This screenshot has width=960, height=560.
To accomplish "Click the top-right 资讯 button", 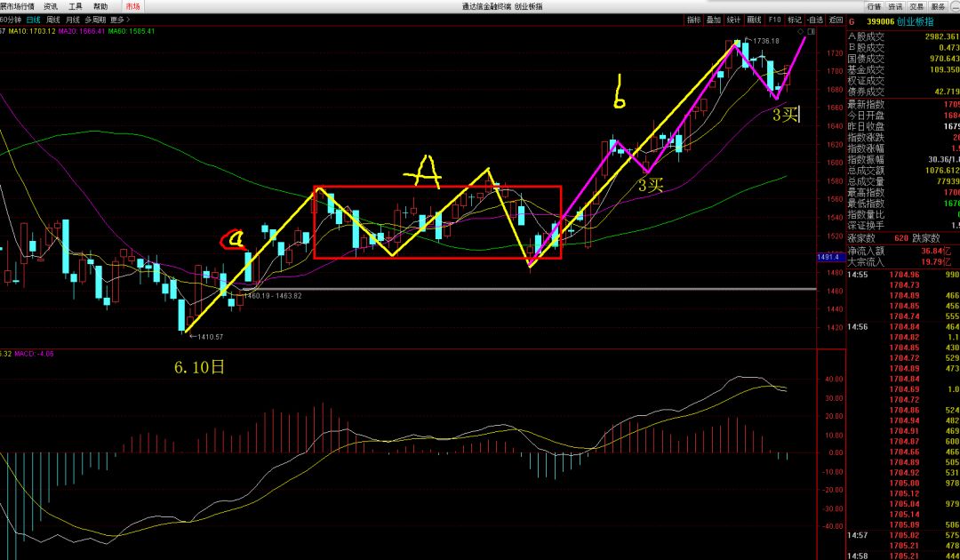I will [x=895, y=7].
